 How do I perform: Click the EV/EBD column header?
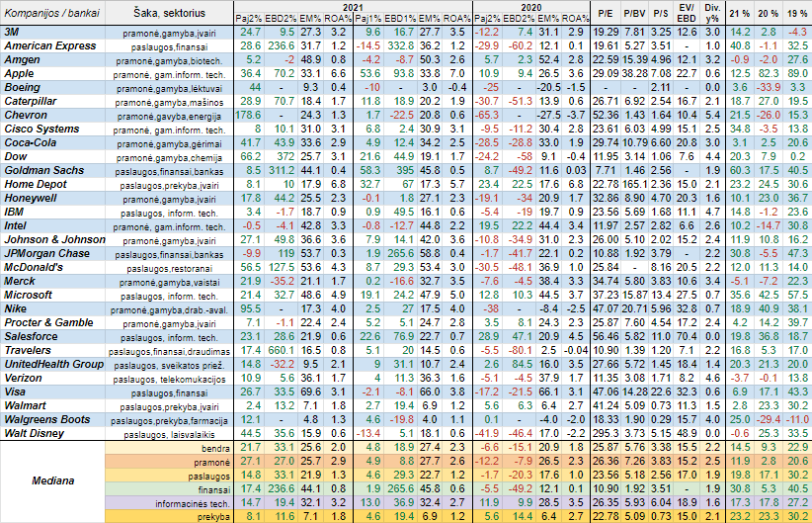[x=687, y=13]
